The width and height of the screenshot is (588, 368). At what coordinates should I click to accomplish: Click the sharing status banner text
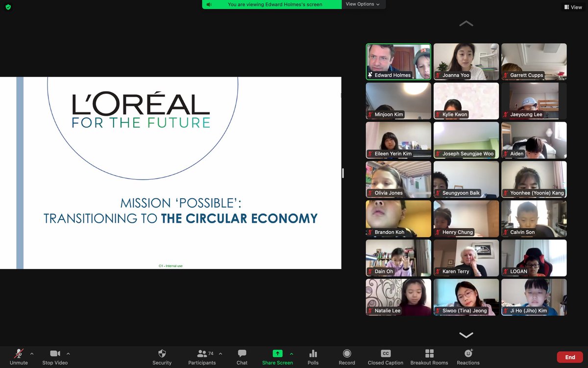click(x=275, y=4)
